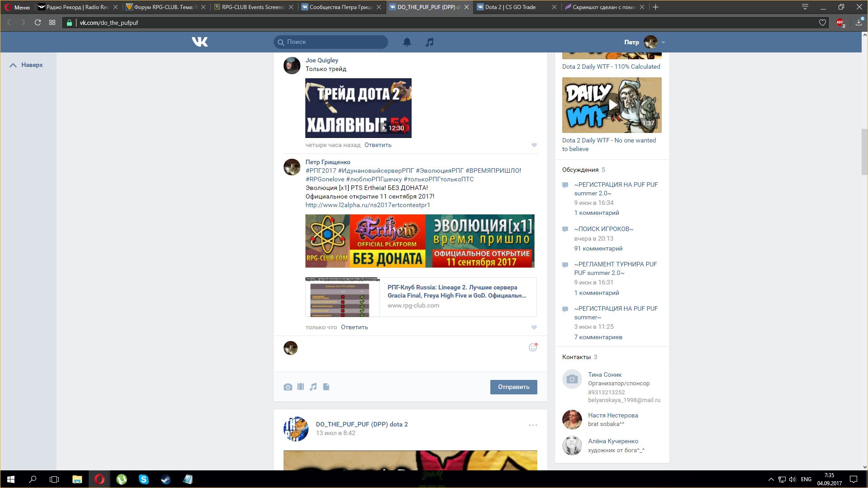Open the ABP adblock extension icon

click(840, 23)
